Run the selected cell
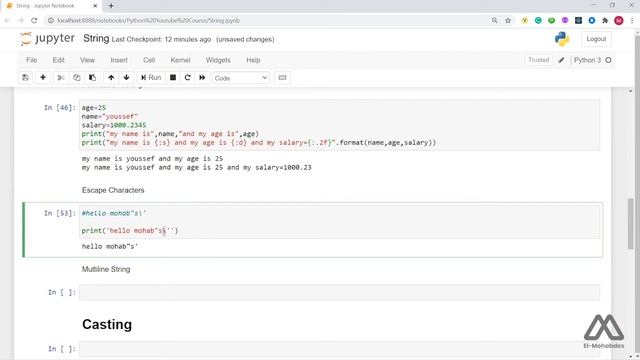Viewport: 640px width, 360px height. click(x=151, y=78)
